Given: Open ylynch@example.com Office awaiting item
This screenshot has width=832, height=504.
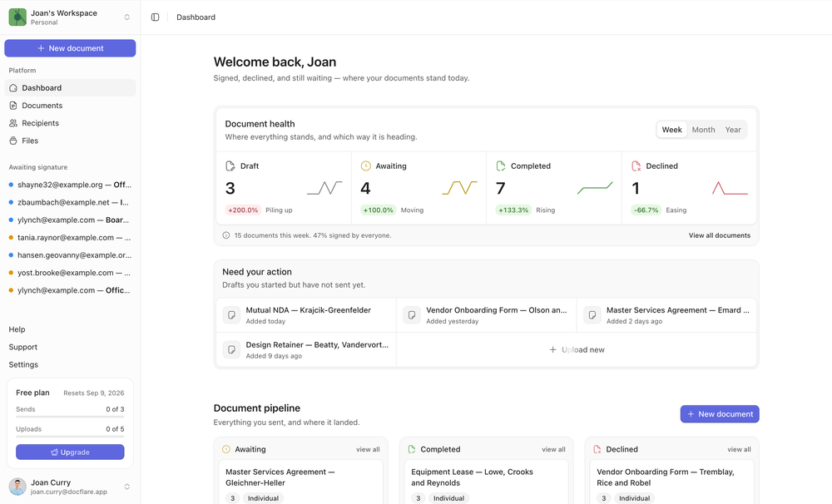Looking at the screenshot, I should pos(70,290).
